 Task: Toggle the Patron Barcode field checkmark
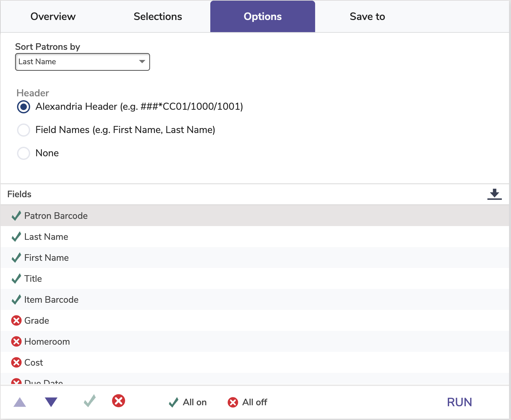(x=16, y=216)
